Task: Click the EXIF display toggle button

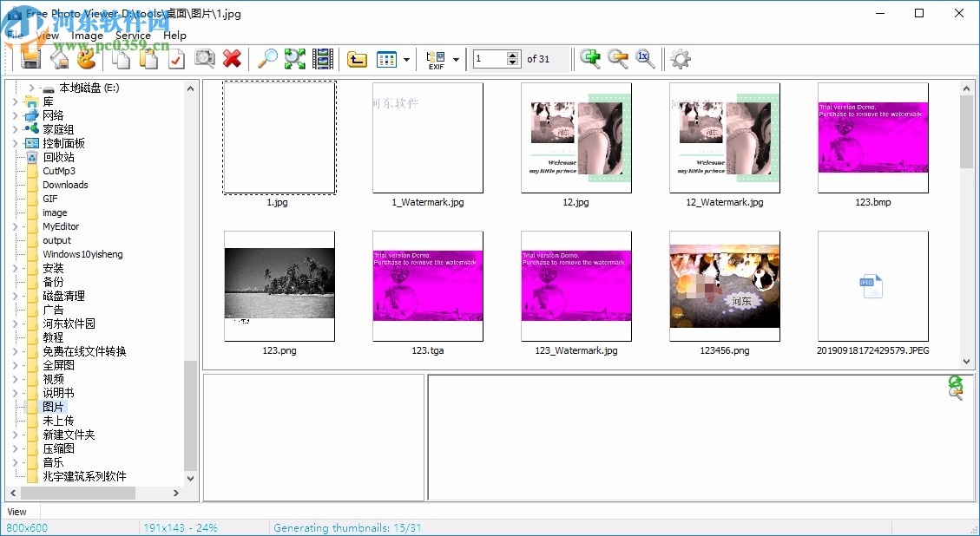Action: coord(435,58)
